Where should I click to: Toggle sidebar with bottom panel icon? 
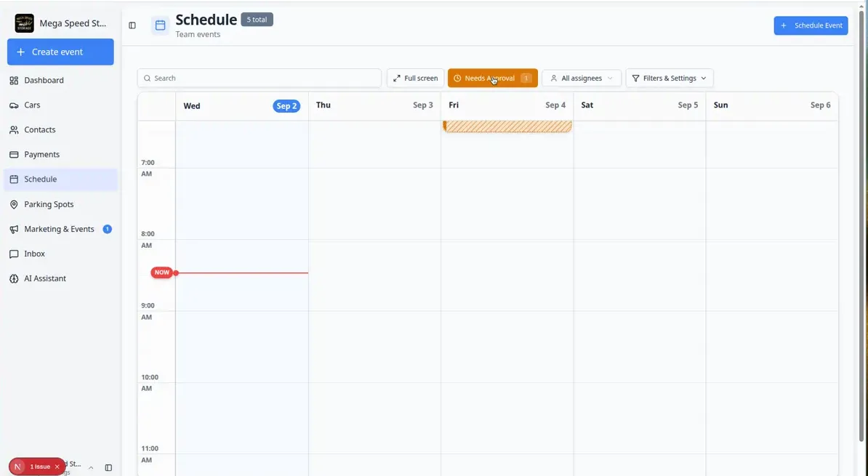point(108,468)
